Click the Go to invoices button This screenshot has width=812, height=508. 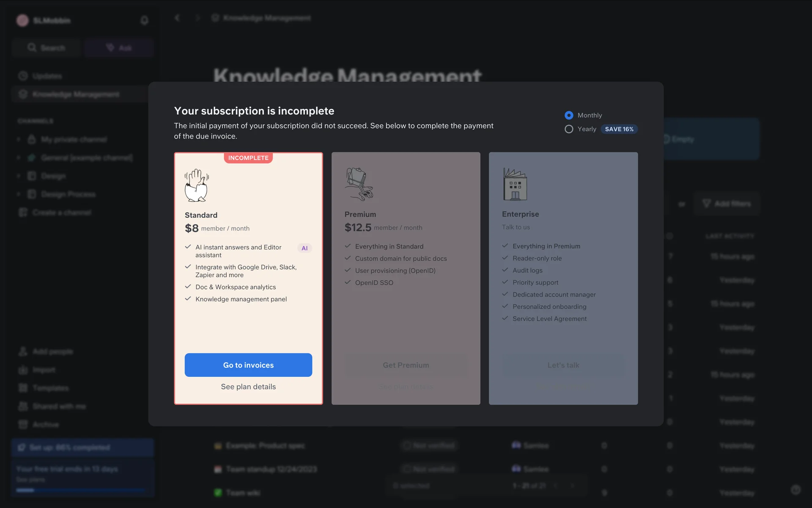click(248, 365)
